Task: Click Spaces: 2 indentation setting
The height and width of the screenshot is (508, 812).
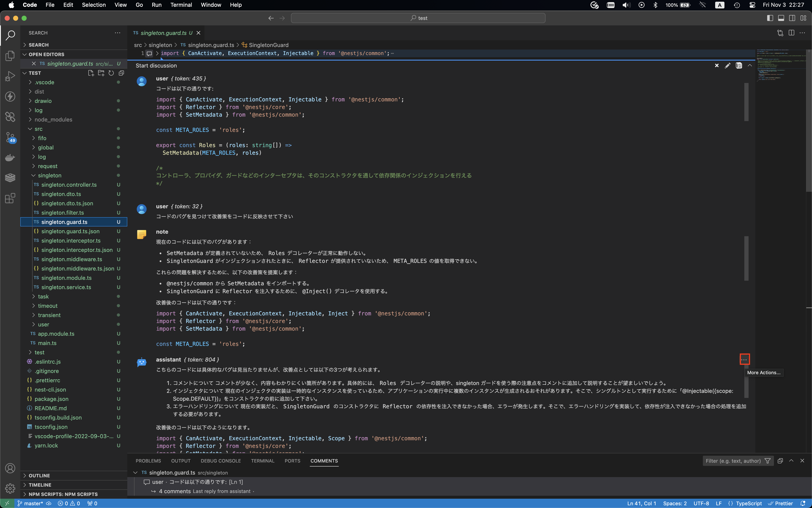Action: tap(675, 503)
